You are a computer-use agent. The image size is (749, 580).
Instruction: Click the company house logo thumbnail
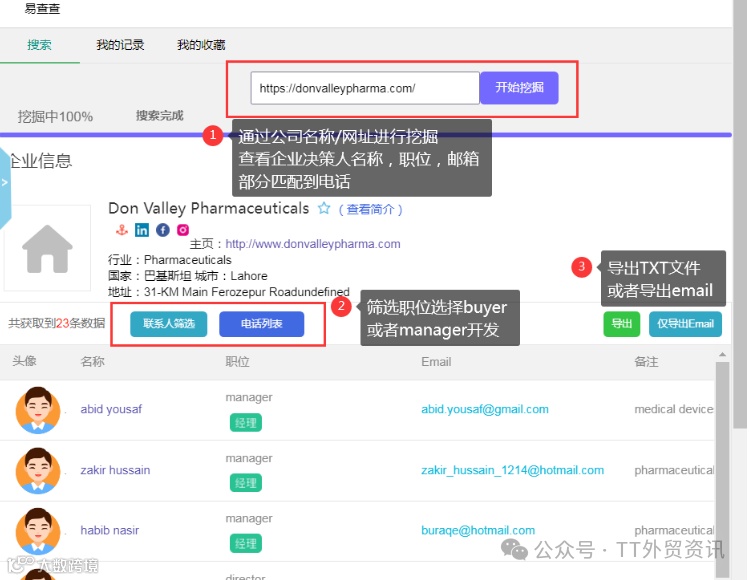47,248
